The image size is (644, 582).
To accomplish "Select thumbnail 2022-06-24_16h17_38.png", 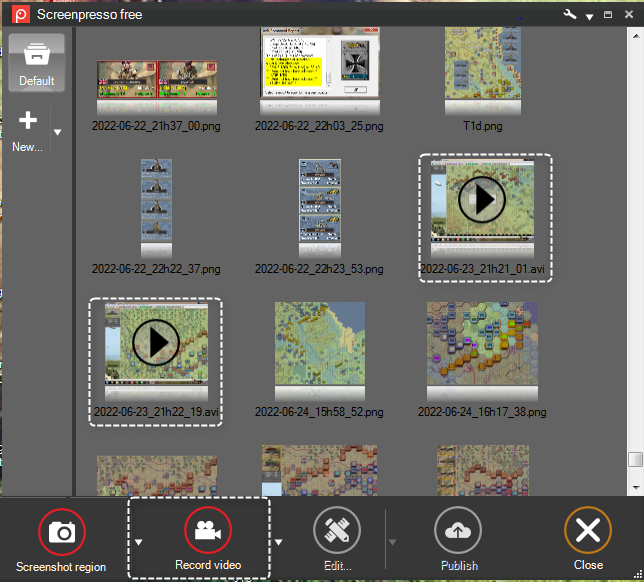I will [482, 343].
